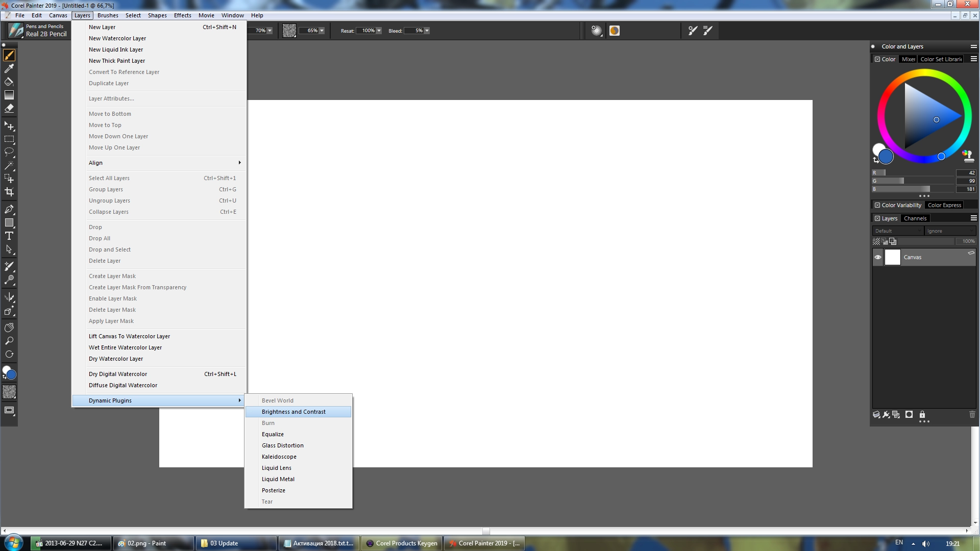Select the Dropper tool in toolbox
The width and height of the screenshot is (980, 551).
[9, 68]
